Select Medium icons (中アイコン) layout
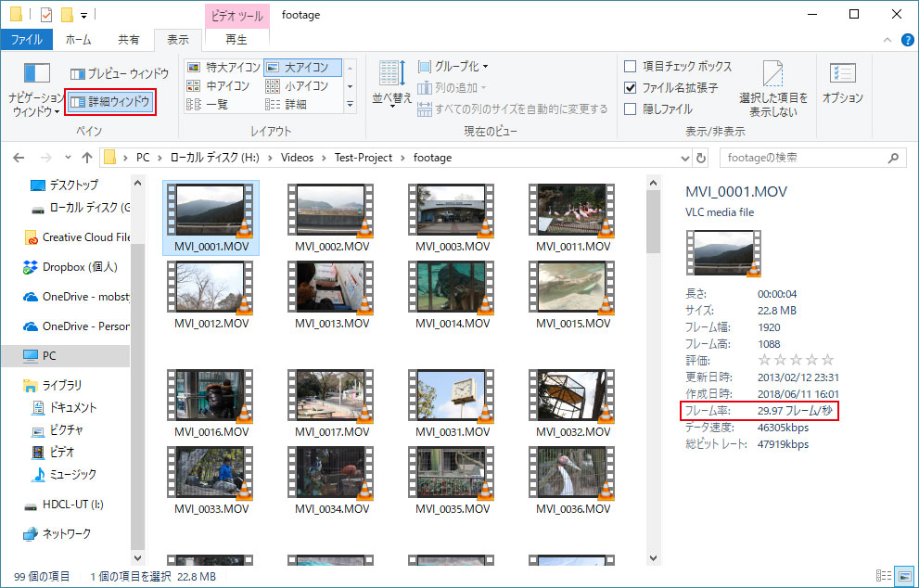The image size is (919, 588). pyautogui.click(x=218, y=86)
